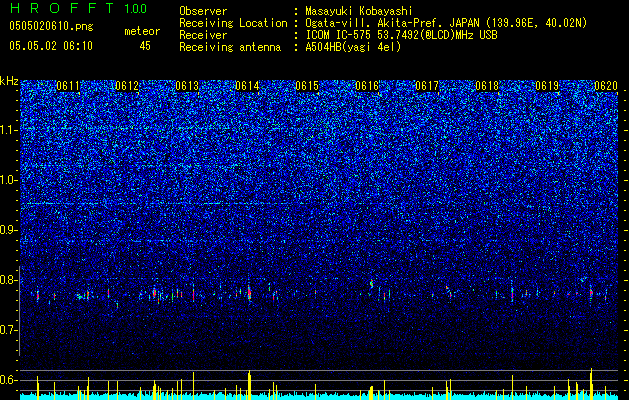Click the 0614 time marker
The height and width of the screenshot is (400, 629).
247,86
